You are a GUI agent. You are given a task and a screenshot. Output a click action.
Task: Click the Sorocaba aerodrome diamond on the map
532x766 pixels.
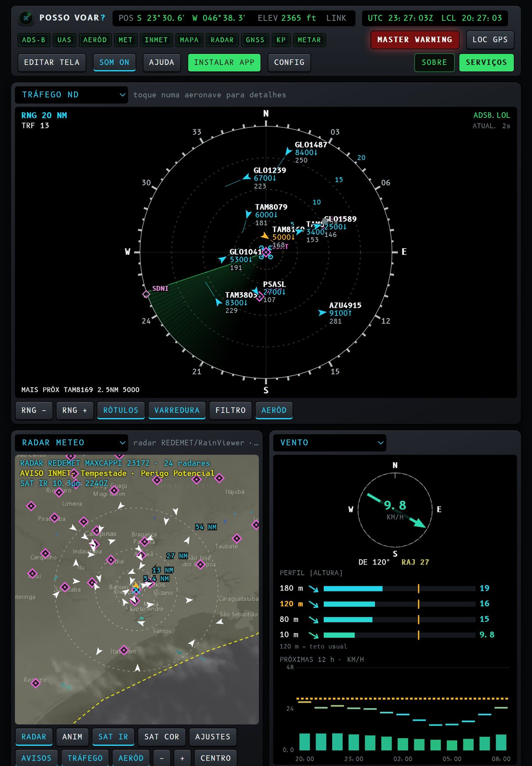65,587
